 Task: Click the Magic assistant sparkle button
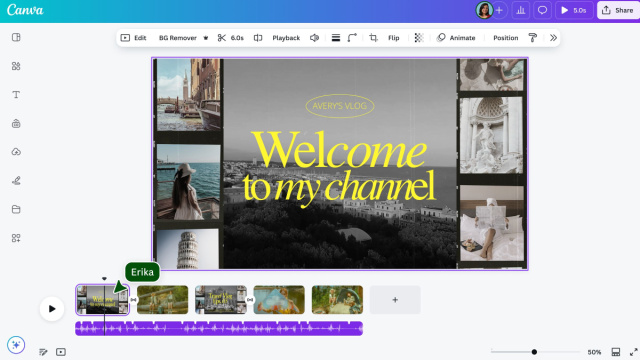(x=16, y=345)
